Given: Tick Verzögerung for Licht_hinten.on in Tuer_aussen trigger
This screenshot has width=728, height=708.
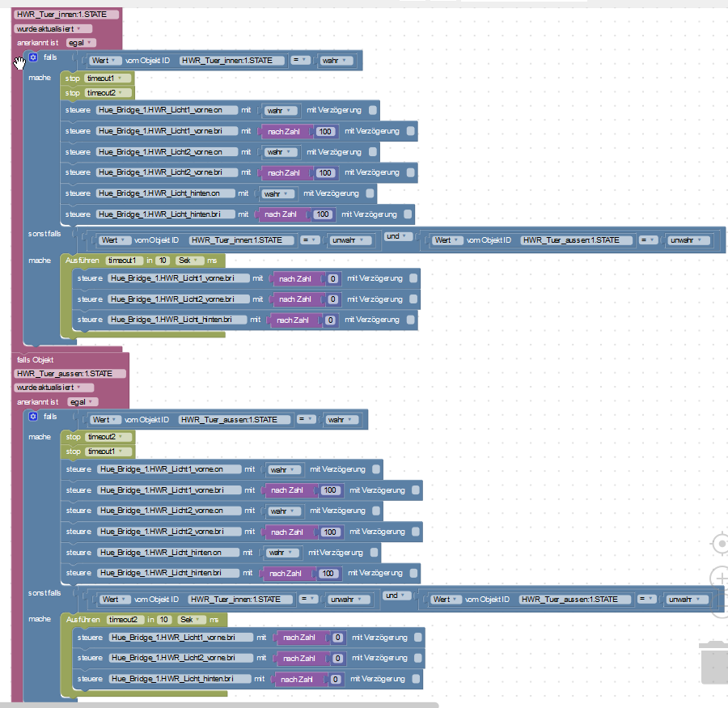Looking at the screenshot, I should (374, 553).
